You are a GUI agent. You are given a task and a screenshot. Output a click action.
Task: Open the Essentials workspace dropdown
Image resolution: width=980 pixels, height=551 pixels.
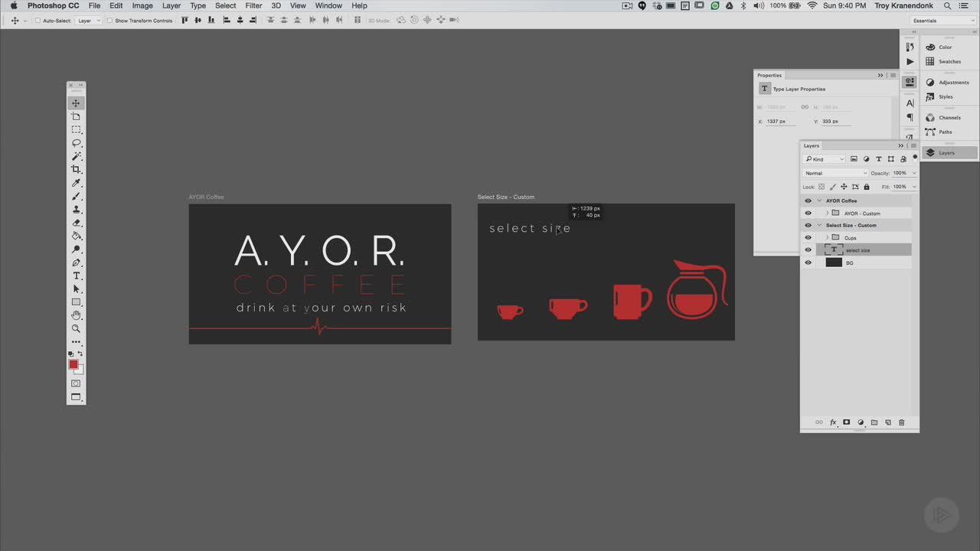coord(942,21)
